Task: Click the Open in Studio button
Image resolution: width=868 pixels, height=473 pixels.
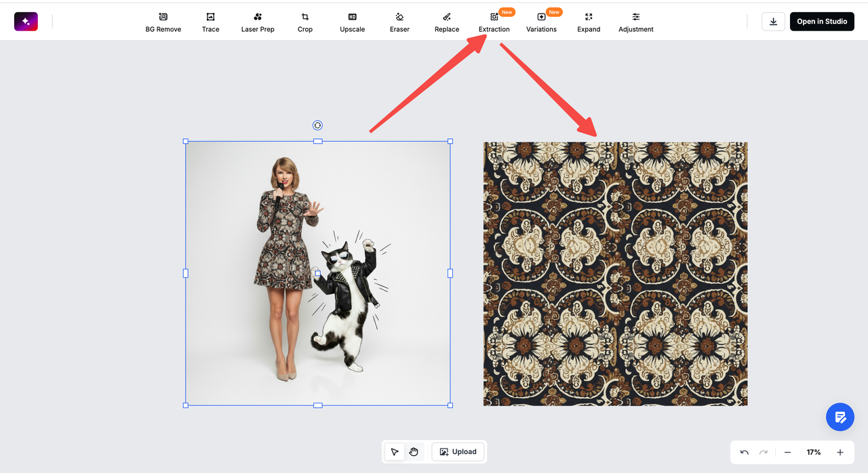Action: click(822, 22)
